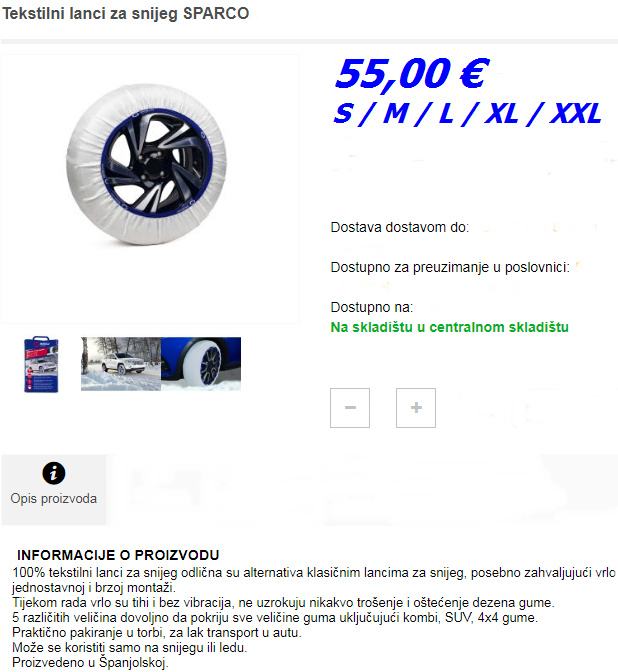Click the S / M / L / XL / XXL sizes text
Viewport: 618px width, 672px height.
coord(467,114)
